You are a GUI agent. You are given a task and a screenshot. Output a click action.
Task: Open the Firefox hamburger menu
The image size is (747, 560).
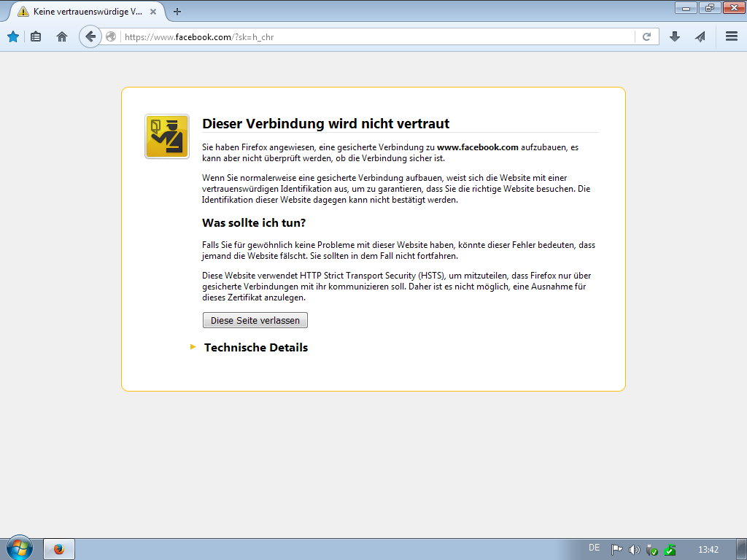[x=732, y=36]
